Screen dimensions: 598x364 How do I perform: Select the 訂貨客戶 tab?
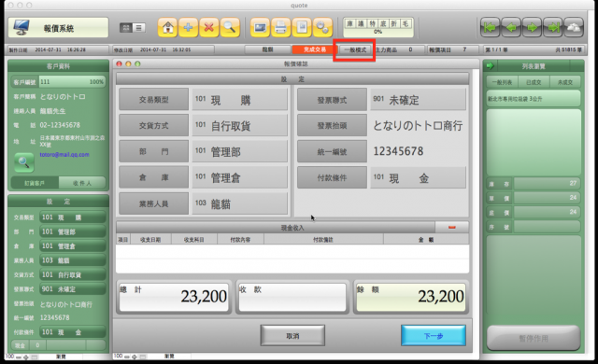tap(35, 183)
